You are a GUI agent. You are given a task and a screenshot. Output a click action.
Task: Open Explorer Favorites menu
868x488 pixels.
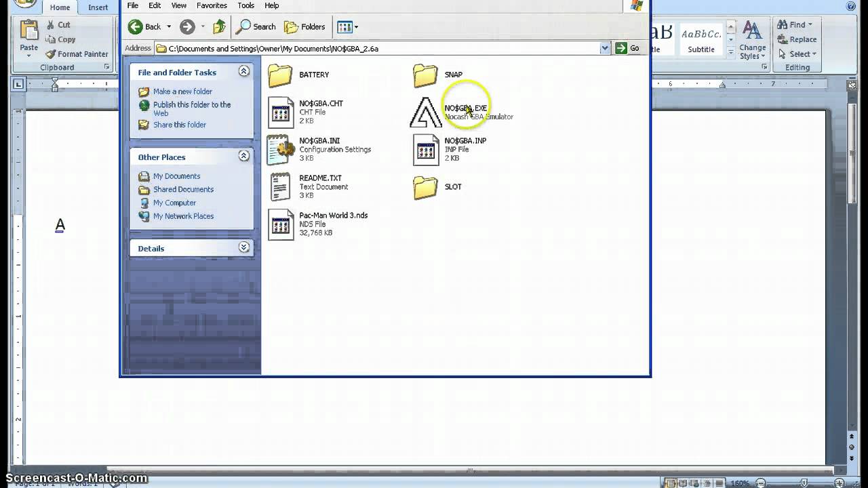click(x=212, y=5)
